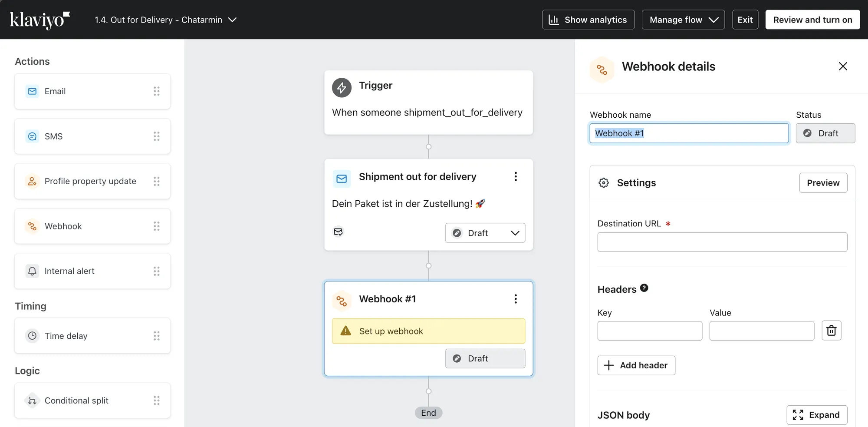Click the Destination URL input field
The width and height of the screenshot is (868, 427).
(x=722, y=242)
